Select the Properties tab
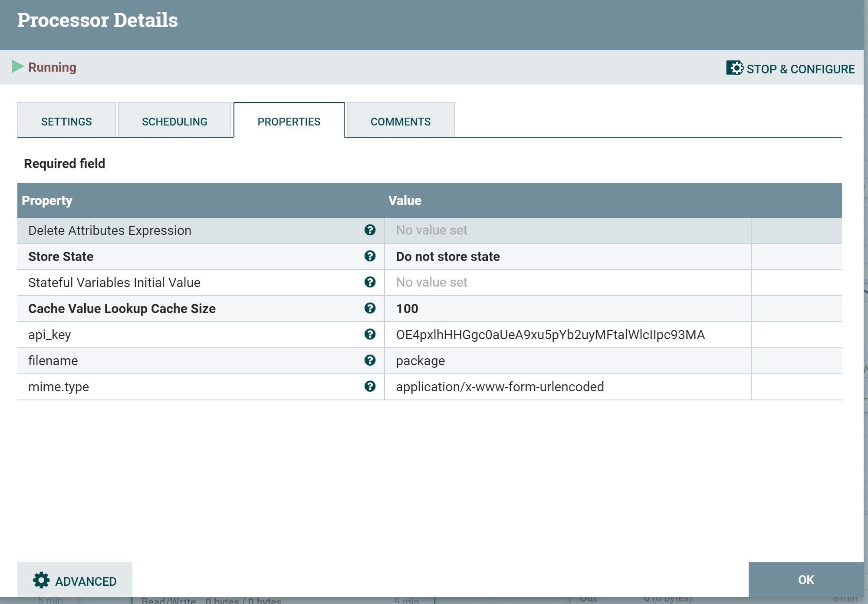 (289, 121)
